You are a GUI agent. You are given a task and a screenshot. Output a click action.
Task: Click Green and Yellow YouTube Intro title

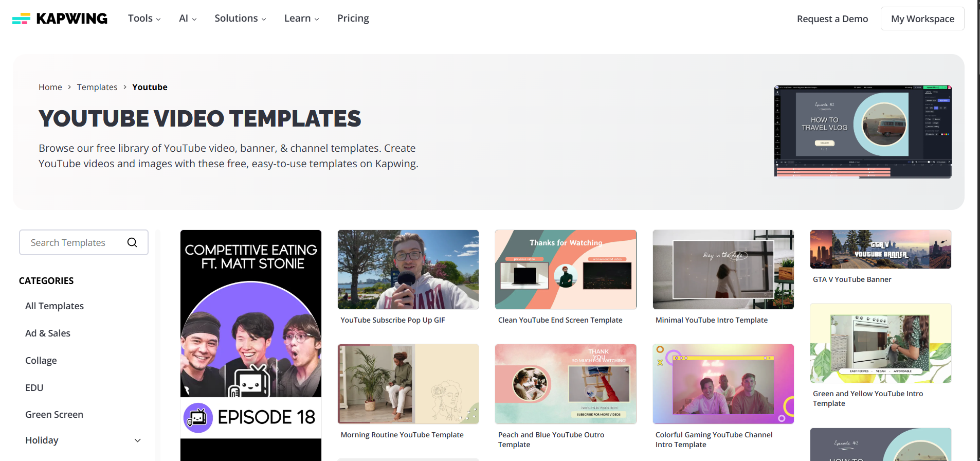pos(868,399)
